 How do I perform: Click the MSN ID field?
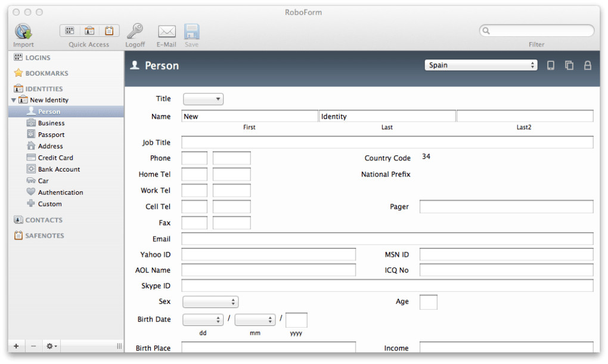(507, 254)
